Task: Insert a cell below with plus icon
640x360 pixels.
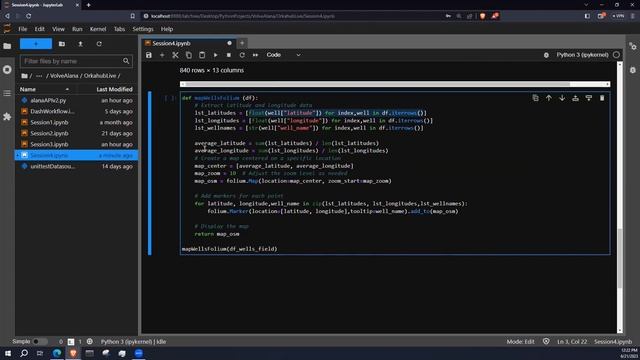Action: tap(162, 55)
